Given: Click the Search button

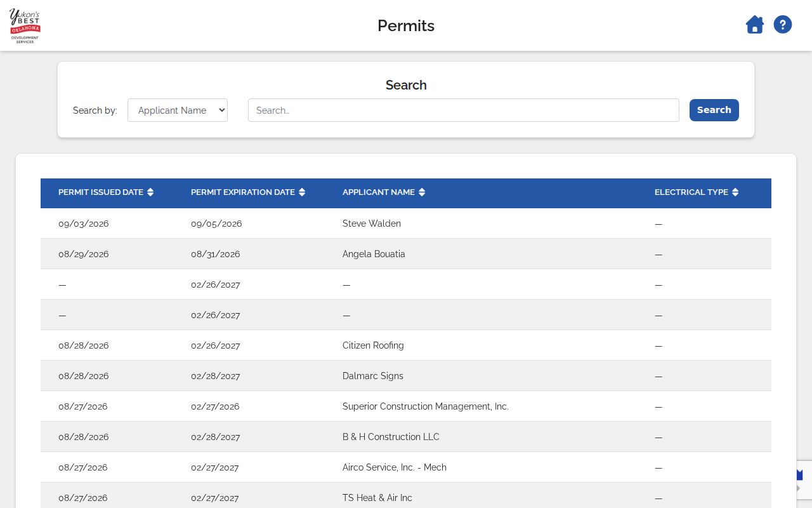Looking at the screenshot, I should tap(714, 110).
